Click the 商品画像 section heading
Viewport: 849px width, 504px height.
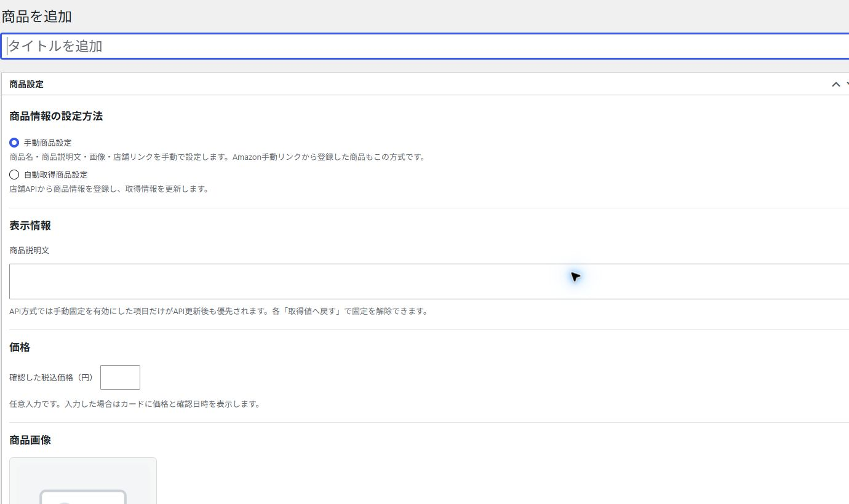tap(30, 440)
